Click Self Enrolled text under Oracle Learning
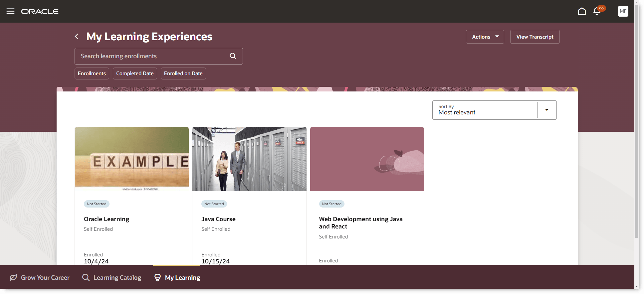Image resolution: width=644 pixels, height=294 pixels. click(98, 229)
